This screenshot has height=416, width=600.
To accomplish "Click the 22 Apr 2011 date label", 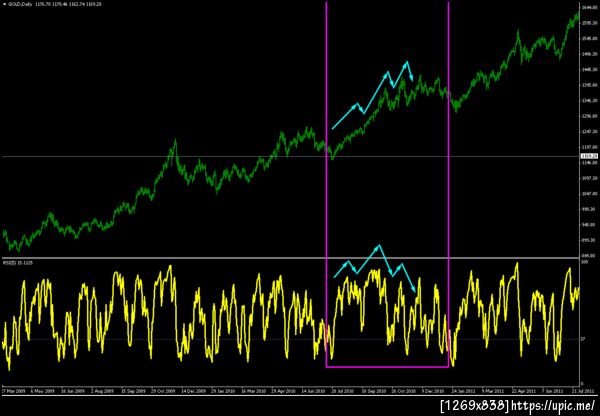I will (524, 392).
